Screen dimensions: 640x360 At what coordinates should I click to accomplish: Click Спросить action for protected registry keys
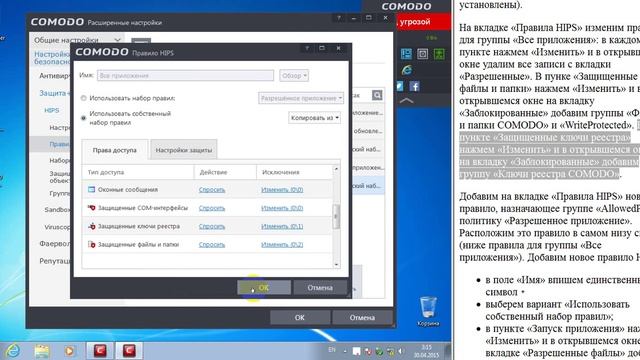tap(212, 226)
